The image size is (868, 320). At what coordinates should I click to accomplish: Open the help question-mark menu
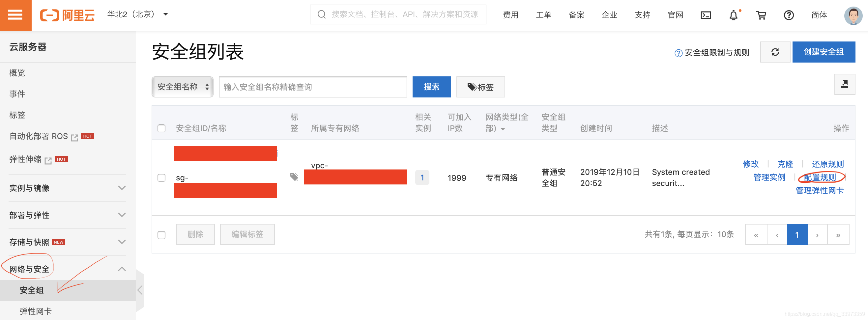789,15
